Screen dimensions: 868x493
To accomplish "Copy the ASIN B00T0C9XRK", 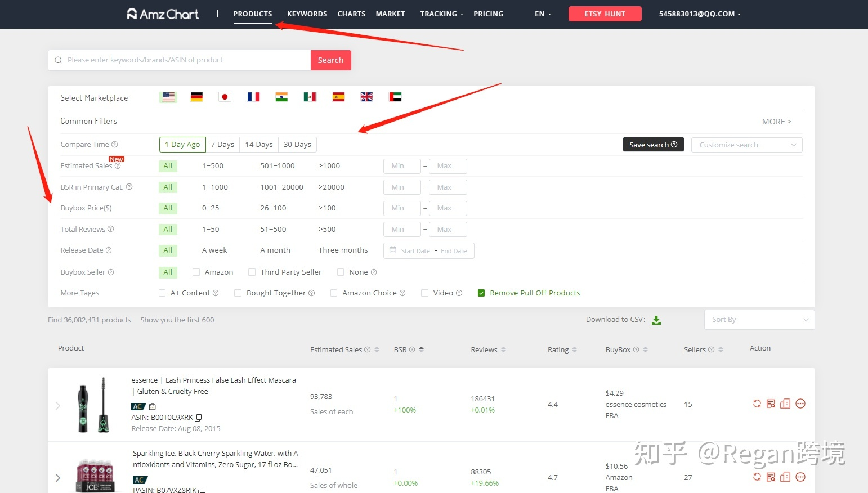I will point(198,418).
